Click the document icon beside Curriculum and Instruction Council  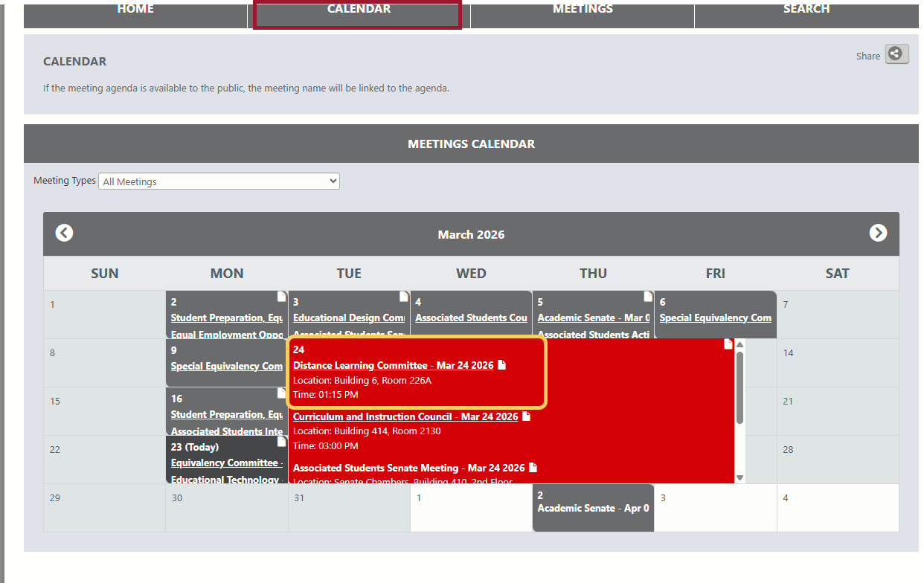tap(527, 416)
